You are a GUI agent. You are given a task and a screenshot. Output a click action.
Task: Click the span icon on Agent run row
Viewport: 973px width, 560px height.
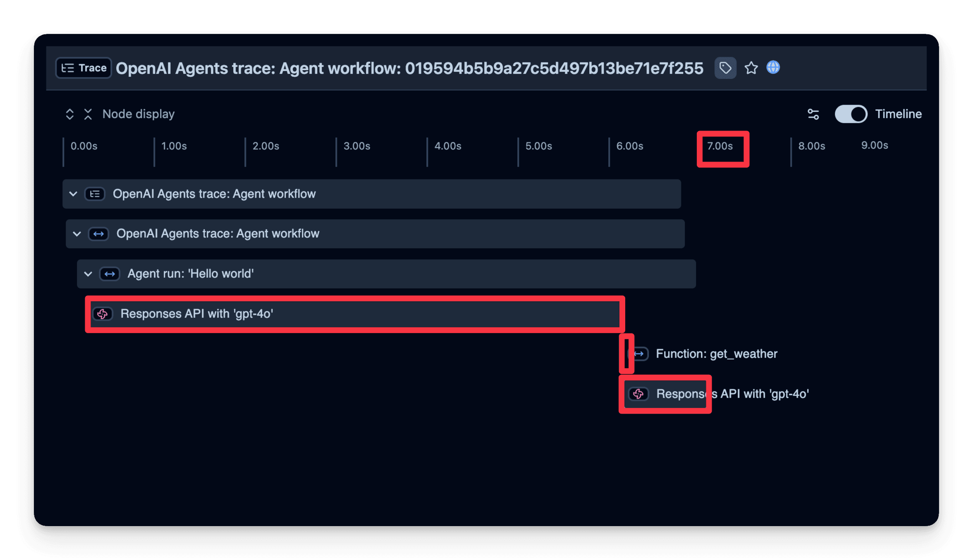point(110,274)
